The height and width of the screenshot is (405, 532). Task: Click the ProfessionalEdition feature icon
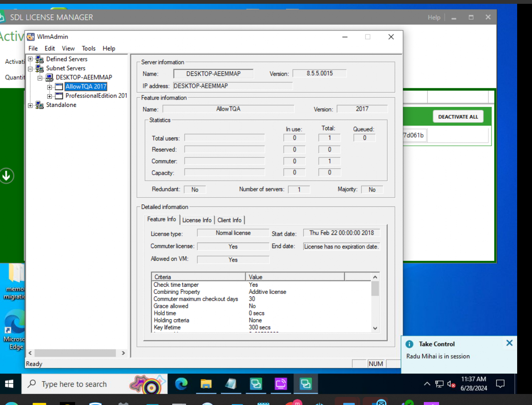[59, 96]
